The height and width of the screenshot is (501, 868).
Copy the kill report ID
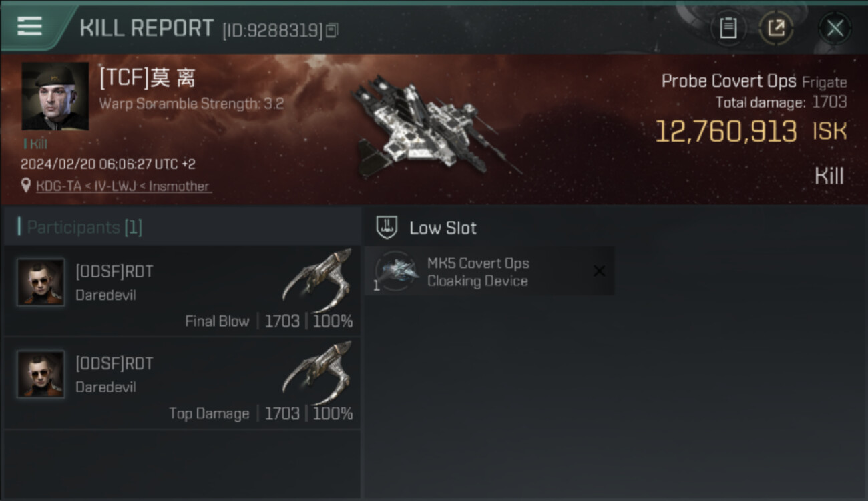coord(332,30)
